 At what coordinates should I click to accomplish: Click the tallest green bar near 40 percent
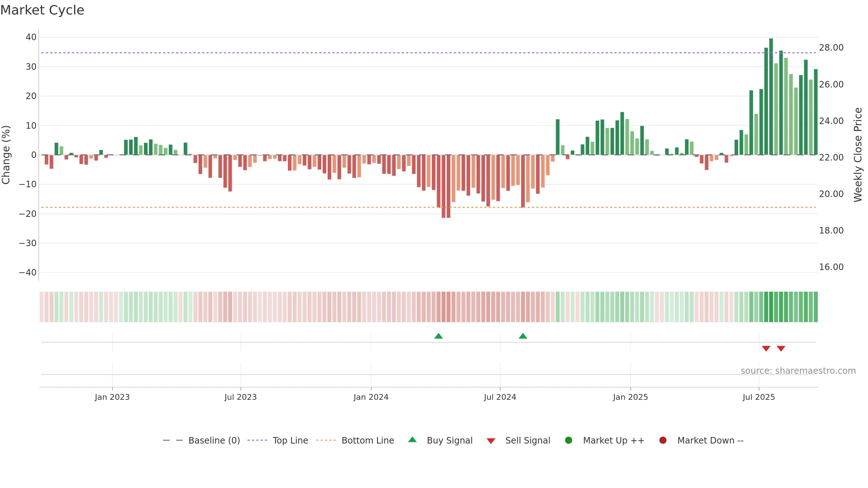pos(771,97)
